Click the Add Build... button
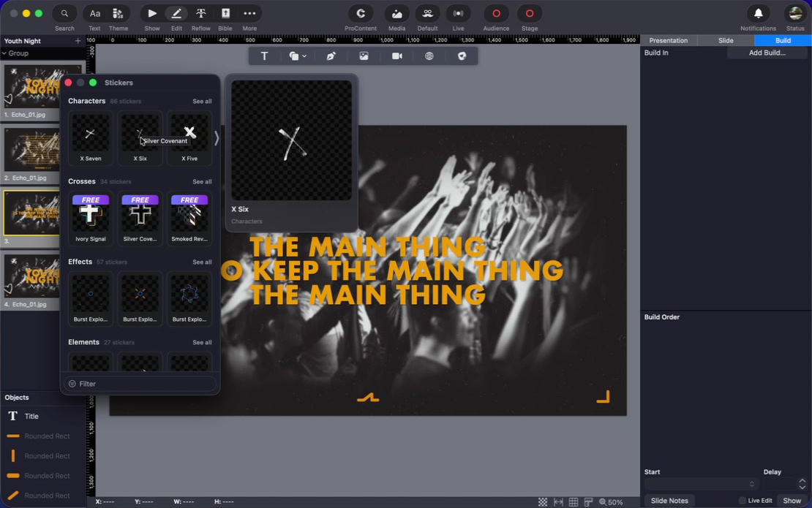812x508 pixels. click(767, 53)
